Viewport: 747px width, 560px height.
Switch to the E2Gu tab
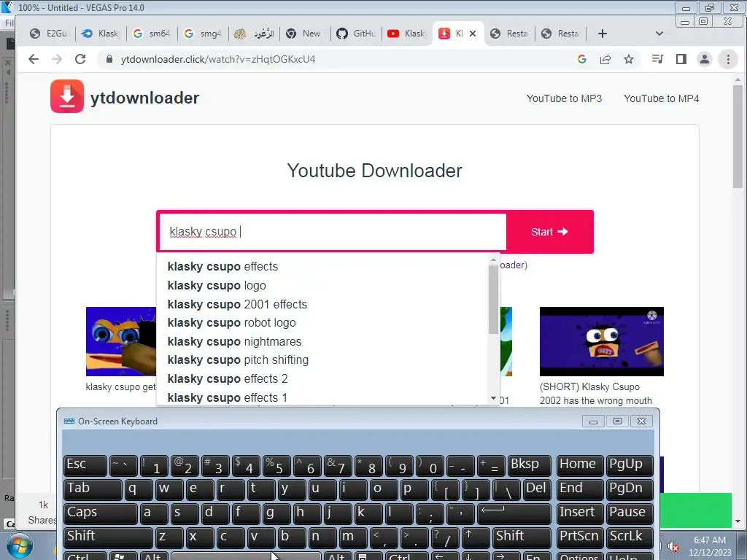(x=49, y=34)
